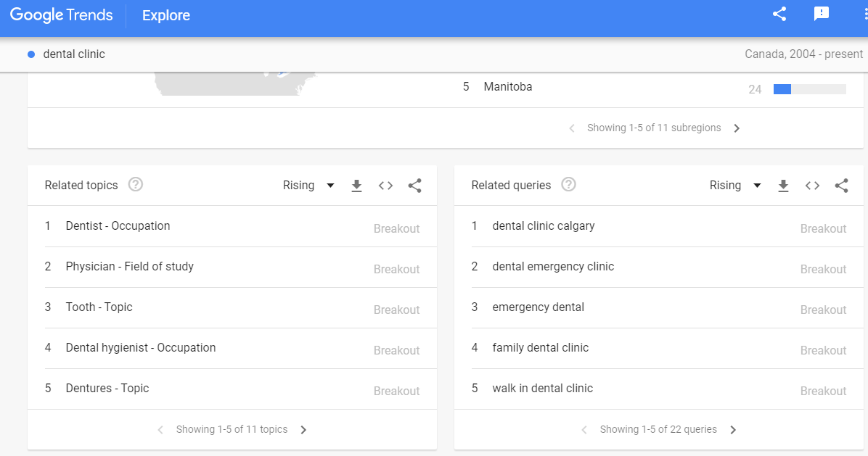Open the Rising dropdown in Related topics

point(308,186)
